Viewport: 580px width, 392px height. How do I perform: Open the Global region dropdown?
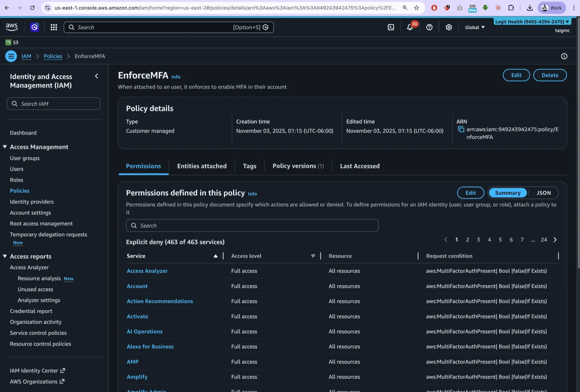click(x=475, y=27)
